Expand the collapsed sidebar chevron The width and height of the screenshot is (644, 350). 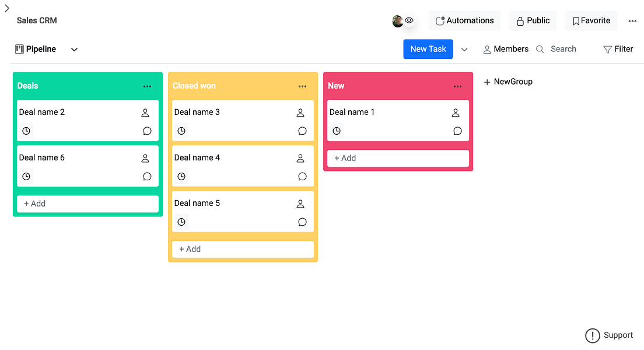[7, 8]
